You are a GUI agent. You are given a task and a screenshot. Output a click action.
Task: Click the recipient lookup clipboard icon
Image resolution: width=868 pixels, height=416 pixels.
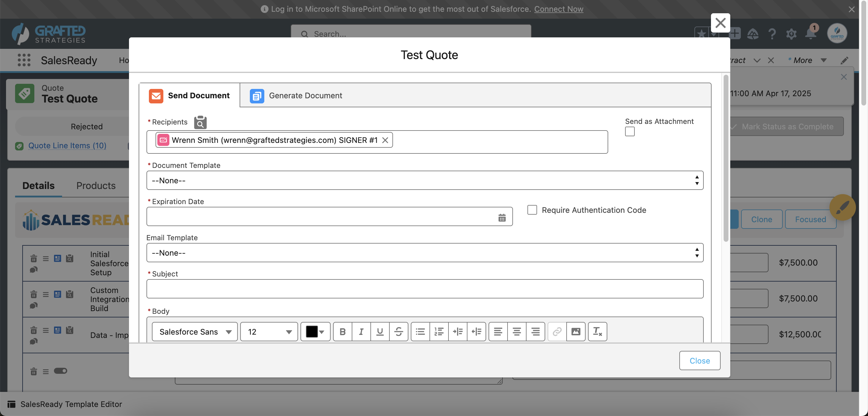point(200,122)
